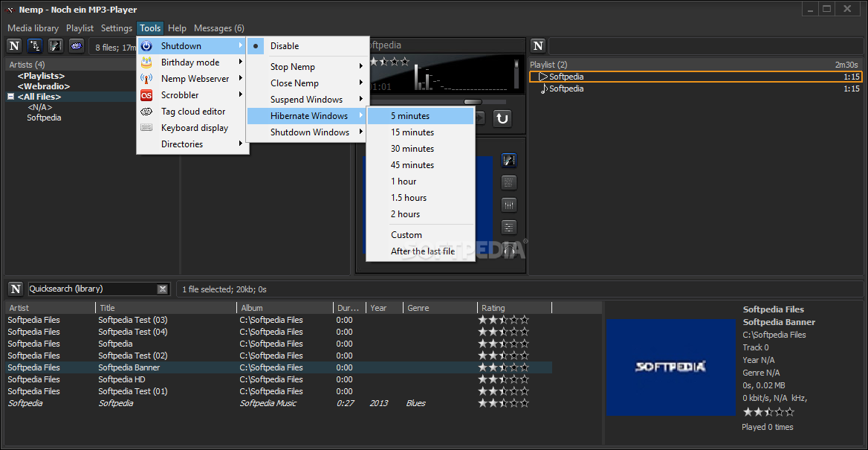Screen dimensions: 868x450
Task: Open the equalizer sliders button
Action: [x=509, y=205]
